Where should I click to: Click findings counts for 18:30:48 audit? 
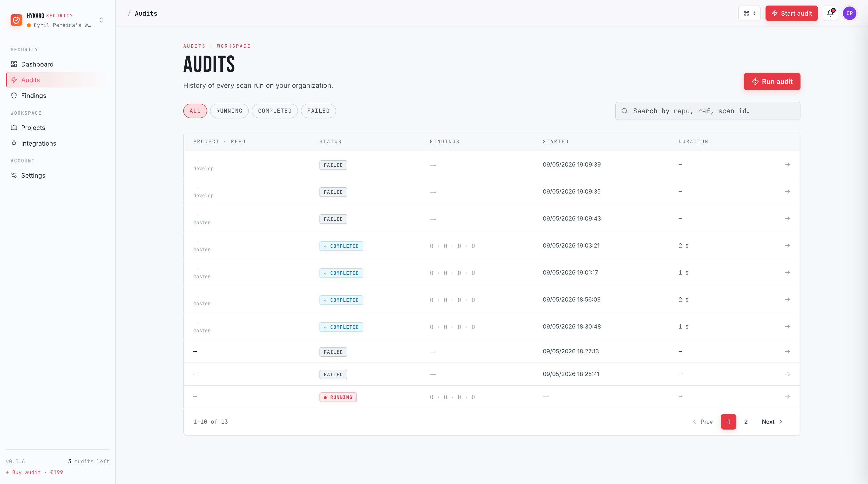point(453,327)
